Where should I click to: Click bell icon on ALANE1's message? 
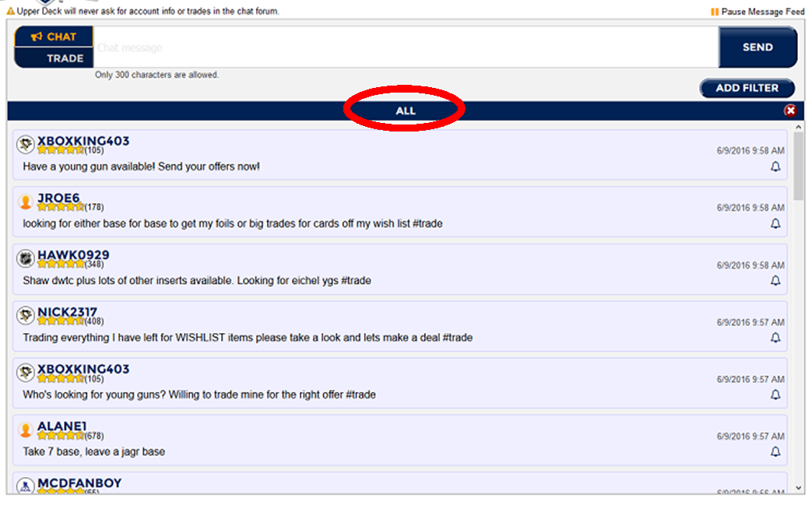pos(775,451)
